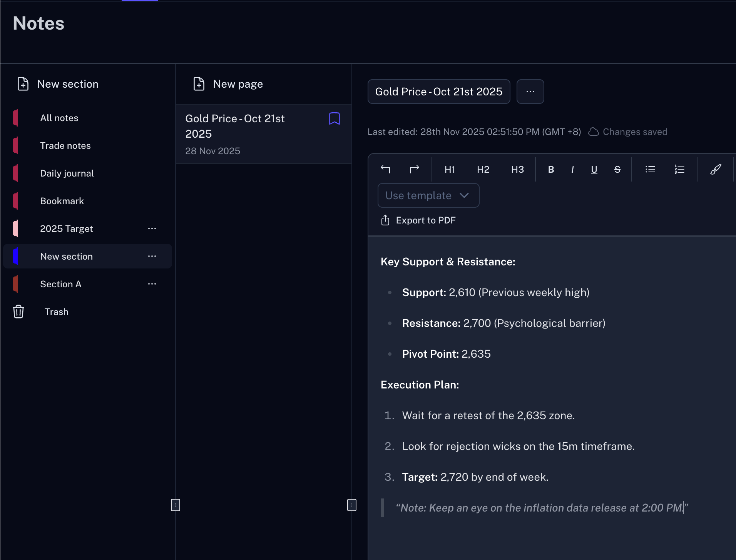Open the text highlighter brush tool

(x=715, y=169)
